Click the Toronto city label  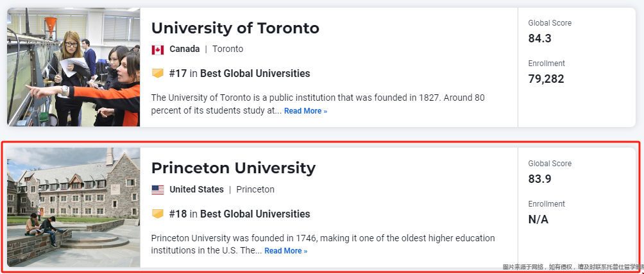pos(228,49)
